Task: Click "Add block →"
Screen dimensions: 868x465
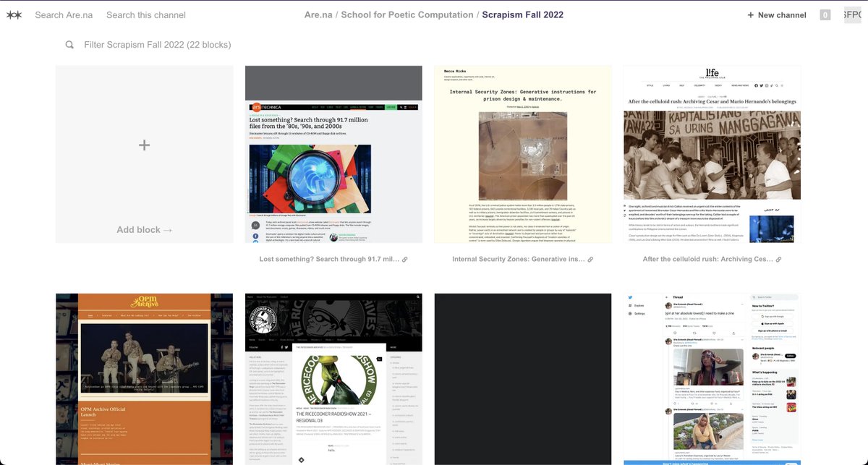Action: click(144, 229)
